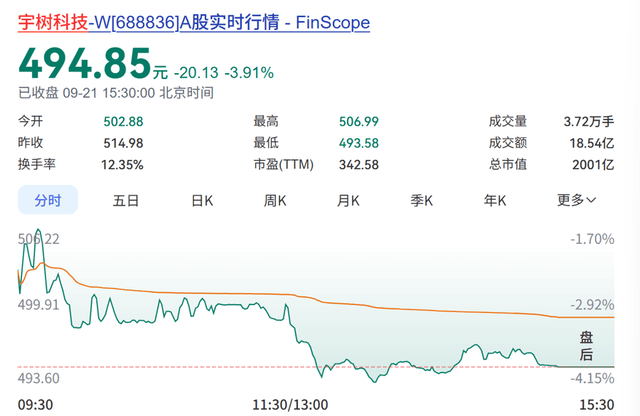Image resolution: width=640 pixels, height=416 pixels.
Task: Click the 今开 value 502.88
Action: [x=123, y=122]
